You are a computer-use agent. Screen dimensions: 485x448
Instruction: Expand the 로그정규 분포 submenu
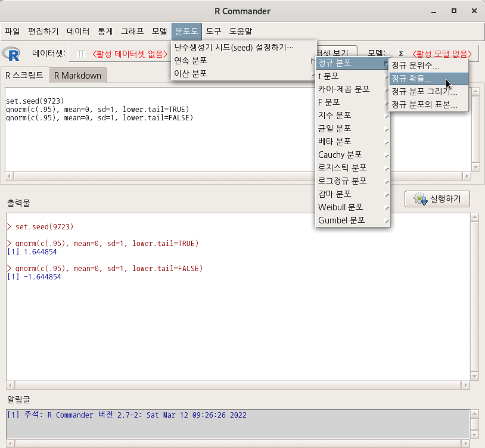353,181
